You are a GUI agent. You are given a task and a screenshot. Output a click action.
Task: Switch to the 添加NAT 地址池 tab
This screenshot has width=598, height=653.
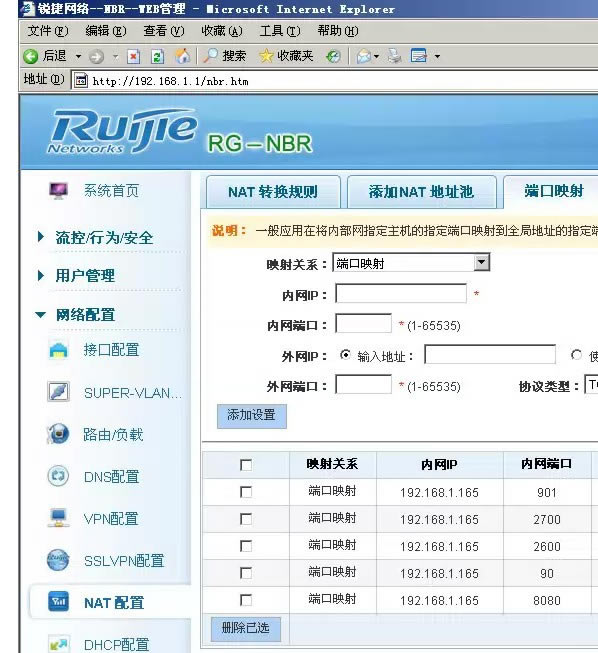[421, 192]
